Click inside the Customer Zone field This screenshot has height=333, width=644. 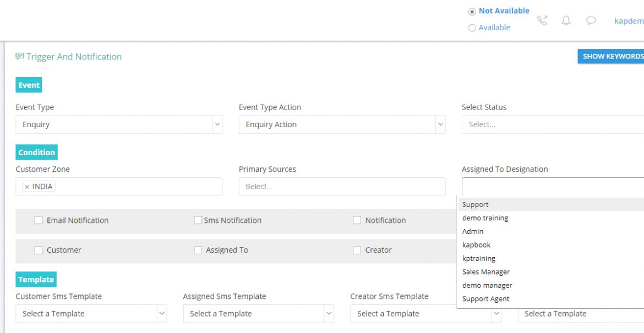click(119, 187)
